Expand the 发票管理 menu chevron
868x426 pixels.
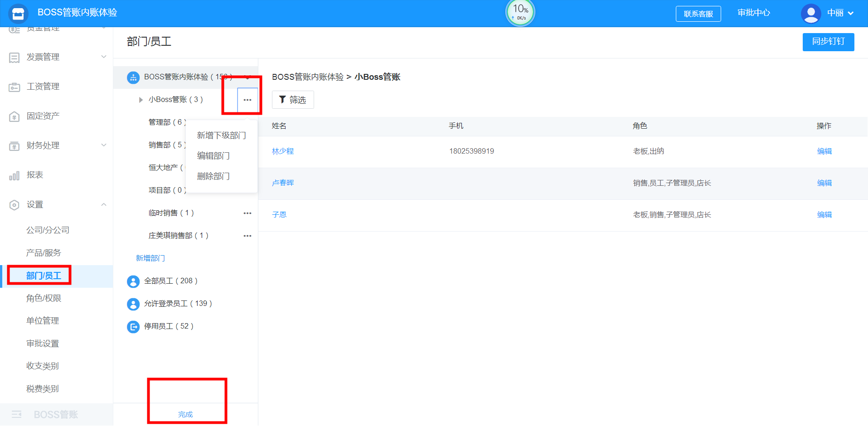(x=104, y=57)
